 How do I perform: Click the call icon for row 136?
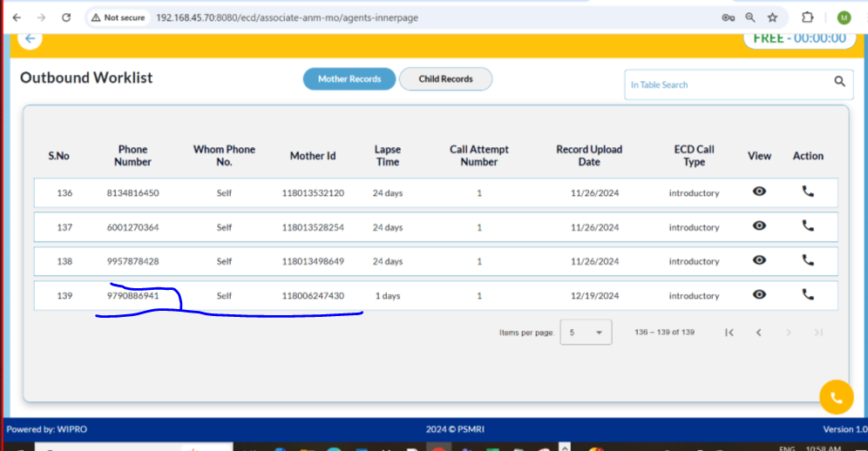coord(808,192)
